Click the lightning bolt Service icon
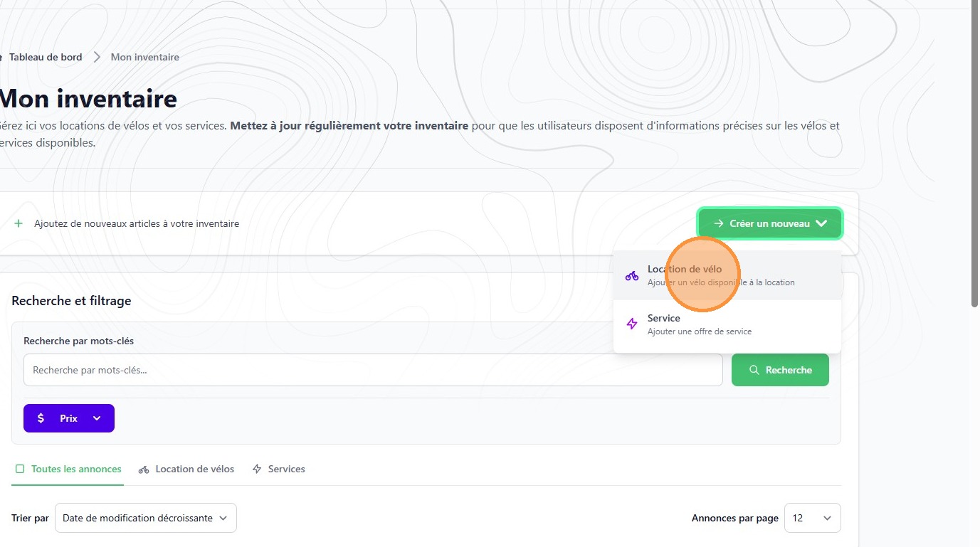 coord(631,324)
